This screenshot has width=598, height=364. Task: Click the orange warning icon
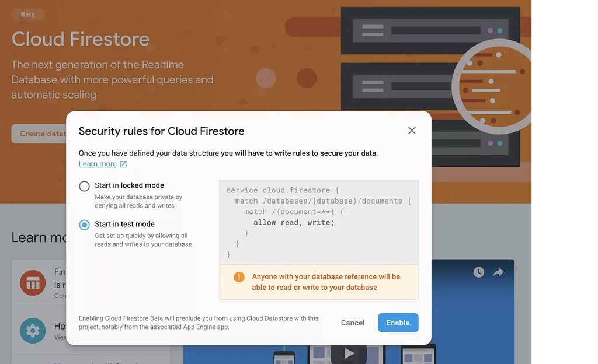239,277
